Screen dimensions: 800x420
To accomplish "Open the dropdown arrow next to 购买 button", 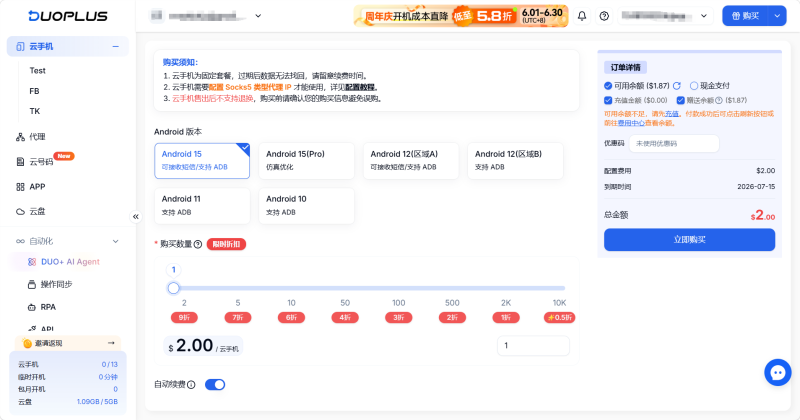I will point(777,16).
